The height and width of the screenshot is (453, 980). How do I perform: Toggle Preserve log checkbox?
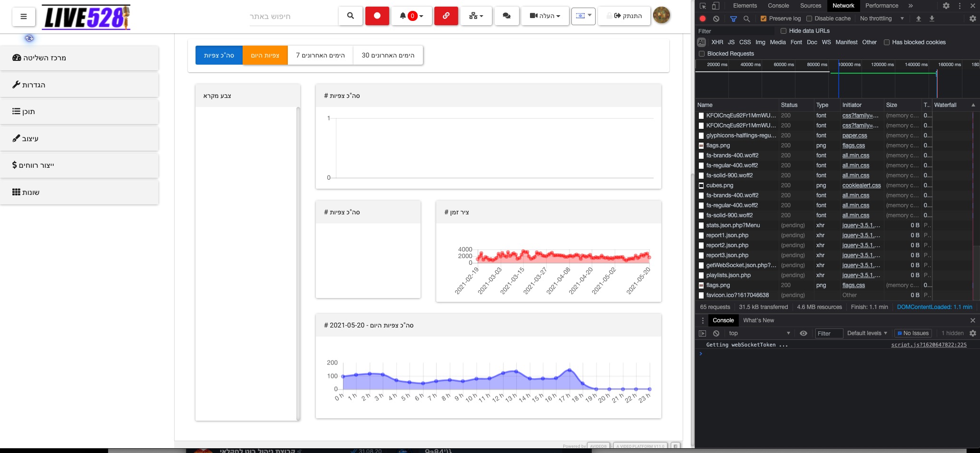[x=764, y=19]
